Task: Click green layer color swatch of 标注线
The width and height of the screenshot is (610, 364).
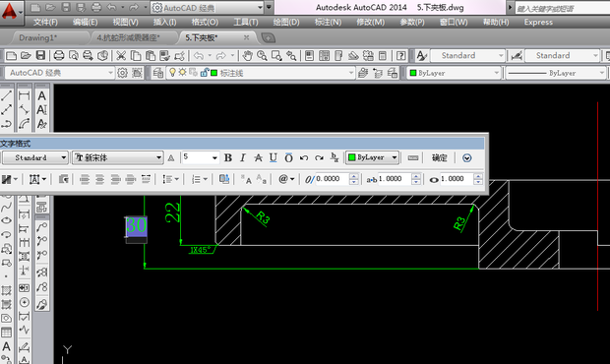Action: pos(213,73)
